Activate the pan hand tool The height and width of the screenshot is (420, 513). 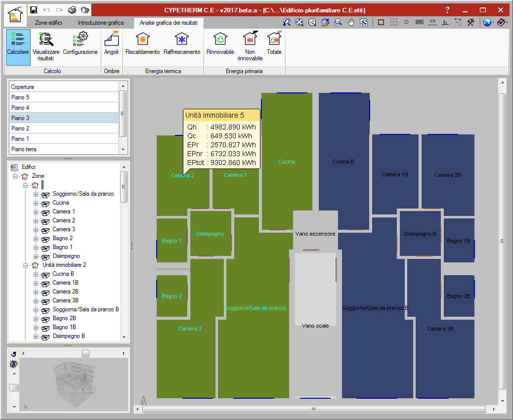point(351,22)
